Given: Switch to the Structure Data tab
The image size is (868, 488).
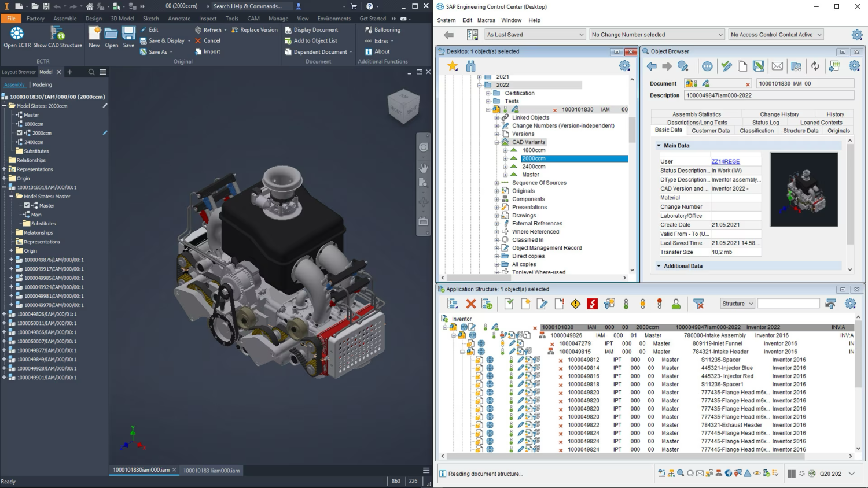Looking at the screenshot, I should pos(801,131).
